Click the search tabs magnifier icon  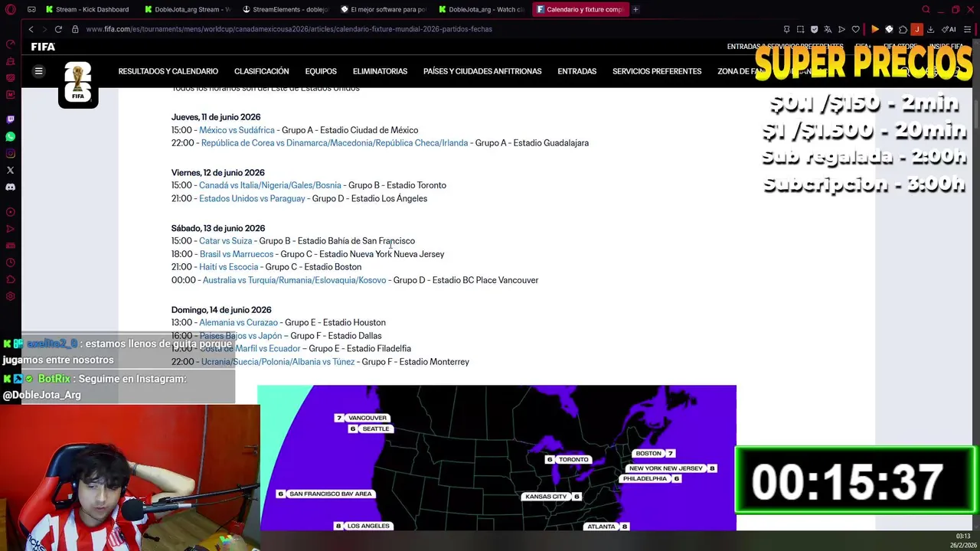(x=926, y=9)
